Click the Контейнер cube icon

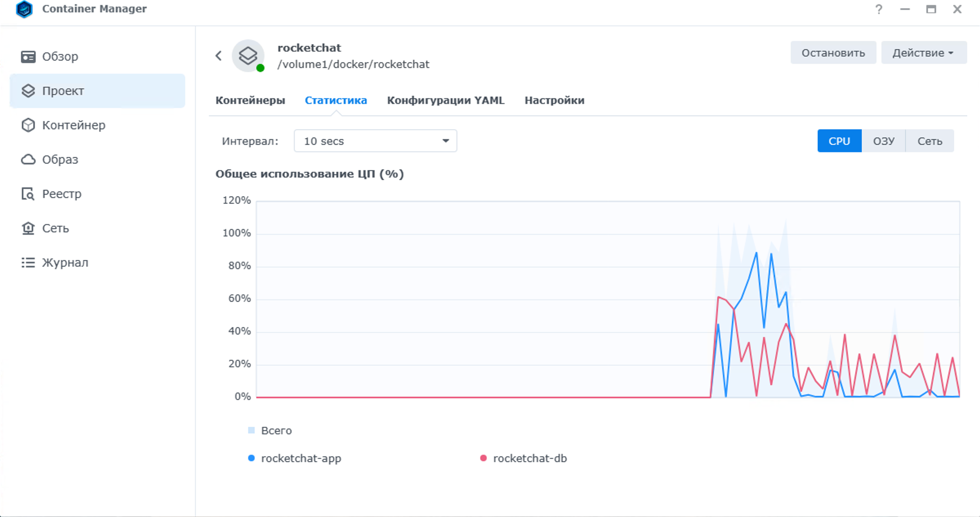28,125
